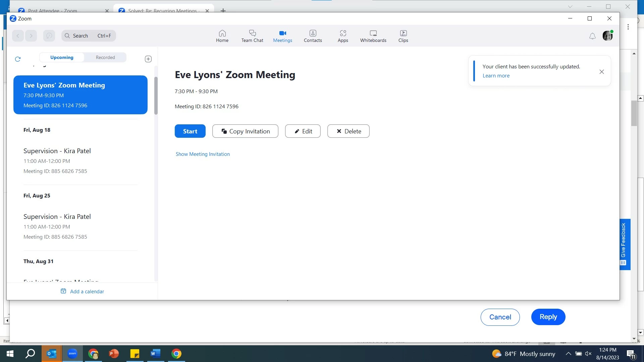This screenshot has height=362, width=644.
Task: Click the Learn more link
Action: [496, 76]
